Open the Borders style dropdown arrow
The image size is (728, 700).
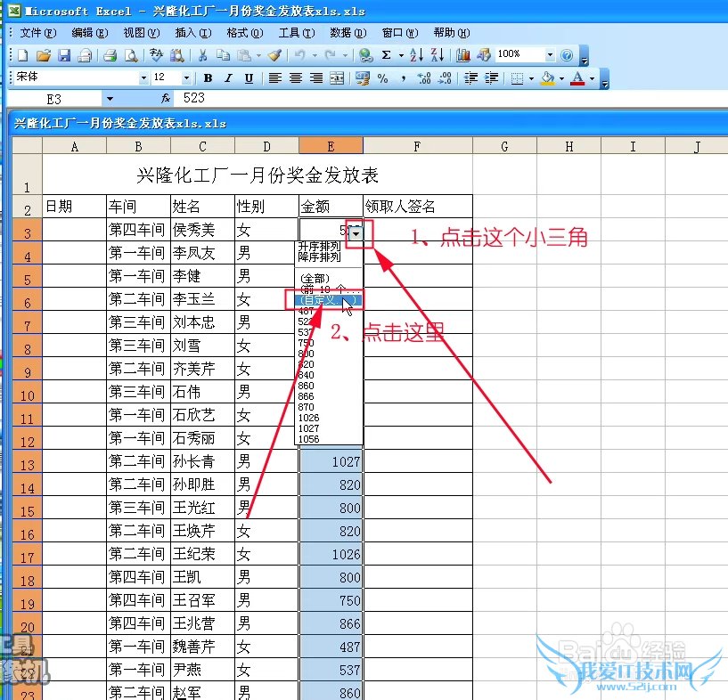(x=532, y=78)
